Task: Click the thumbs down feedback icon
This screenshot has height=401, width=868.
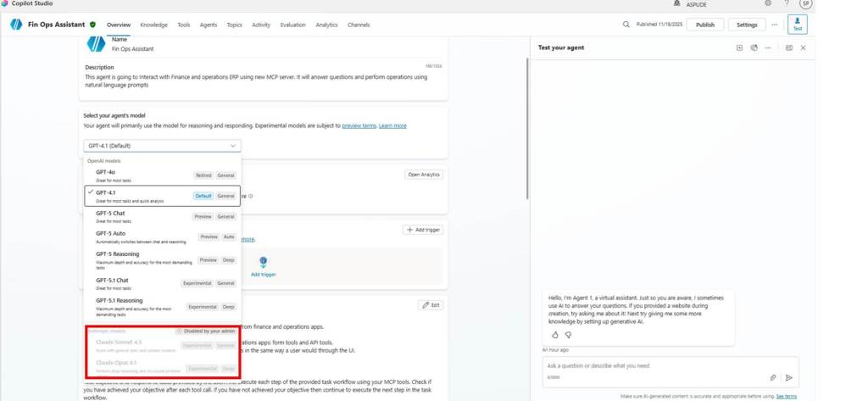Action: click(x=568, y=335)
